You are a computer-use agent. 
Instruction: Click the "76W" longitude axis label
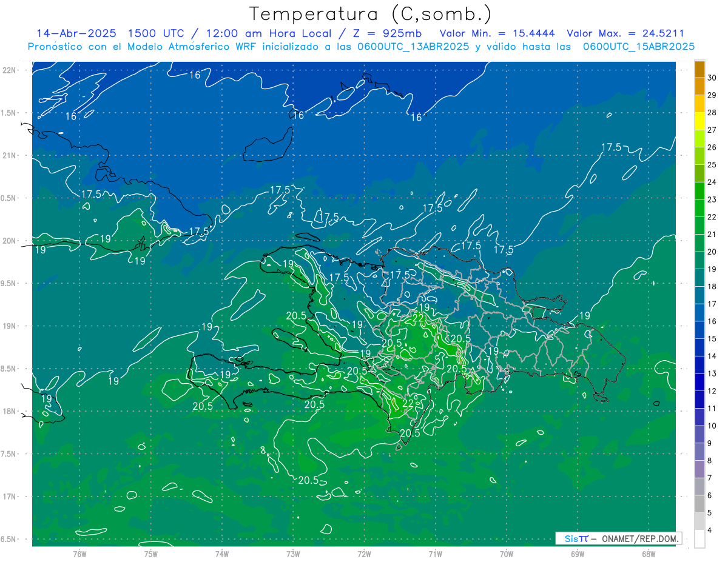(x=79, y=554)
